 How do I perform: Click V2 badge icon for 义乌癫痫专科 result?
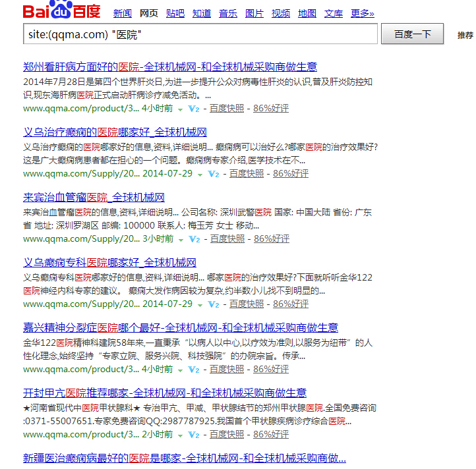coord(214,304)
